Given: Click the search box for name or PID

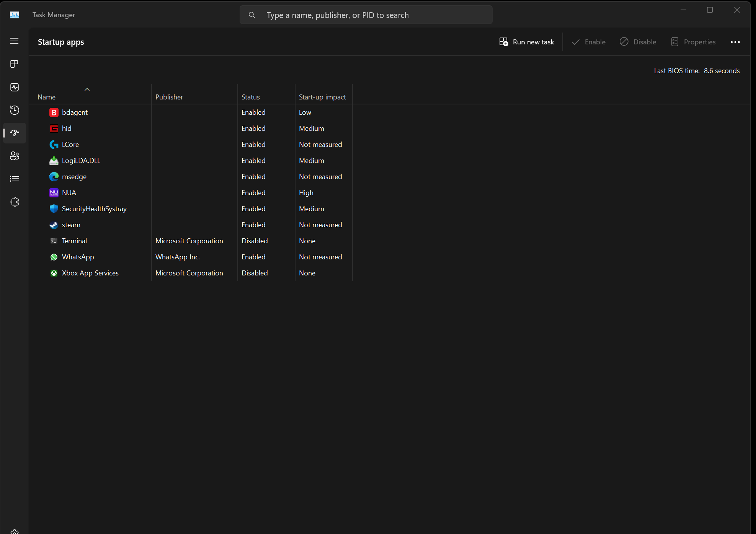Looking at the screenshot, I should (366, 15).
